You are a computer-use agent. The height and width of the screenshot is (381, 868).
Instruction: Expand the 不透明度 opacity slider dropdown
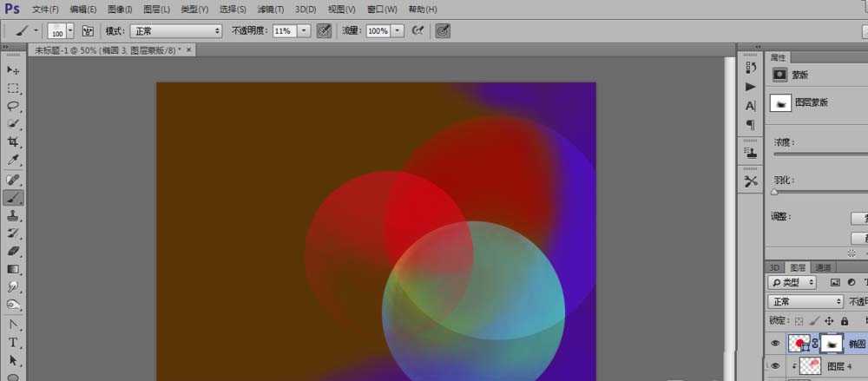click(304, 30)
